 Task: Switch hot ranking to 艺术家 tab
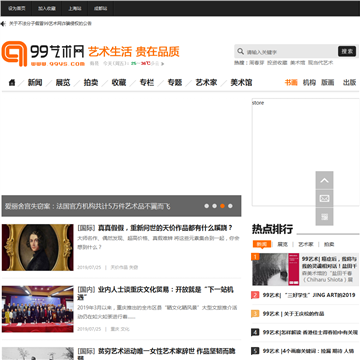(x=306, y=244)
